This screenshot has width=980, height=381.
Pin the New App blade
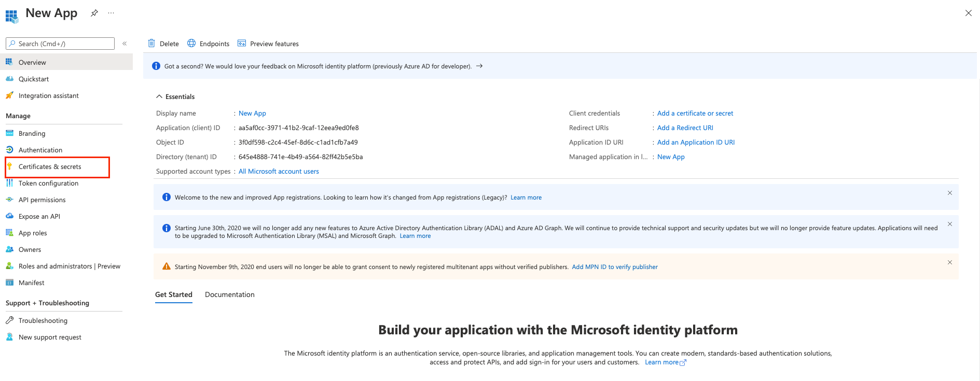tap(94, 13)
